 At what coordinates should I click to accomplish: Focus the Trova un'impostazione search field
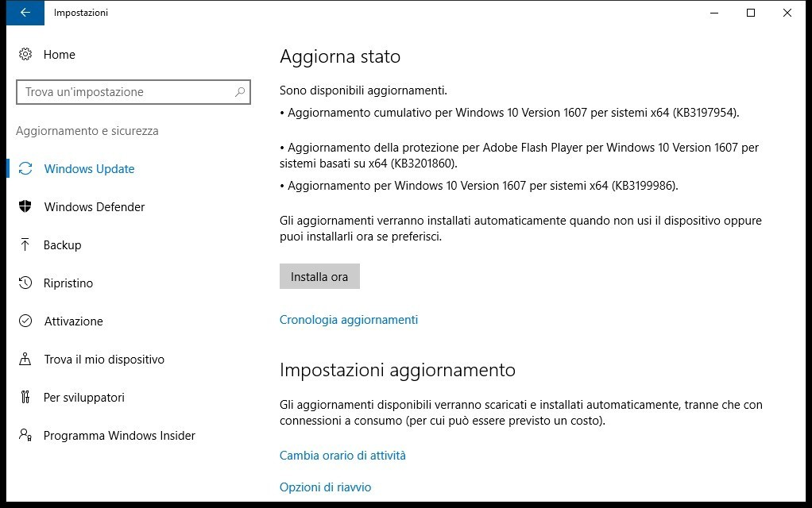127,92
